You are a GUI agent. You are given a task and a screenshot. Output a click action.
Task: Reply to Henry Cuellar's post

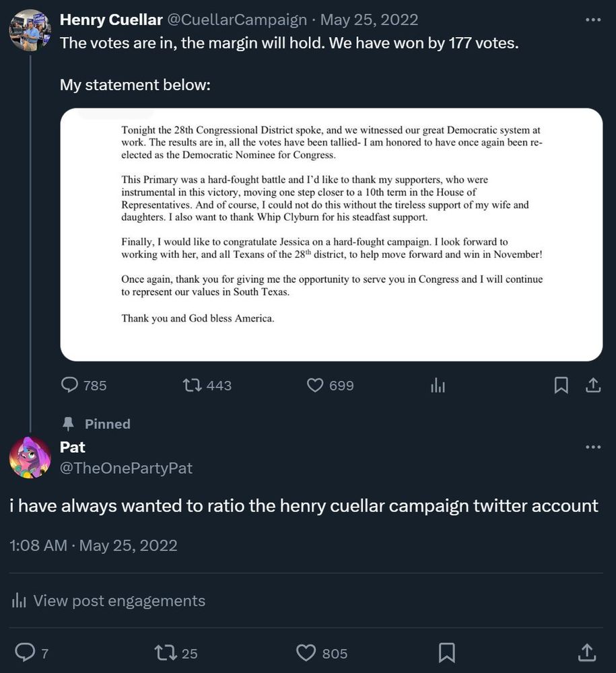69,385
